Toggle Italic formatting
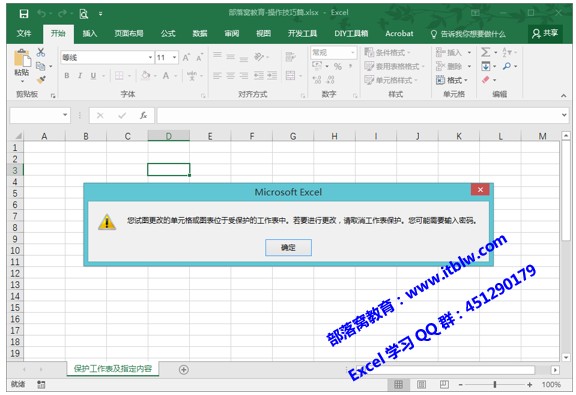 (x=80, y=76)
